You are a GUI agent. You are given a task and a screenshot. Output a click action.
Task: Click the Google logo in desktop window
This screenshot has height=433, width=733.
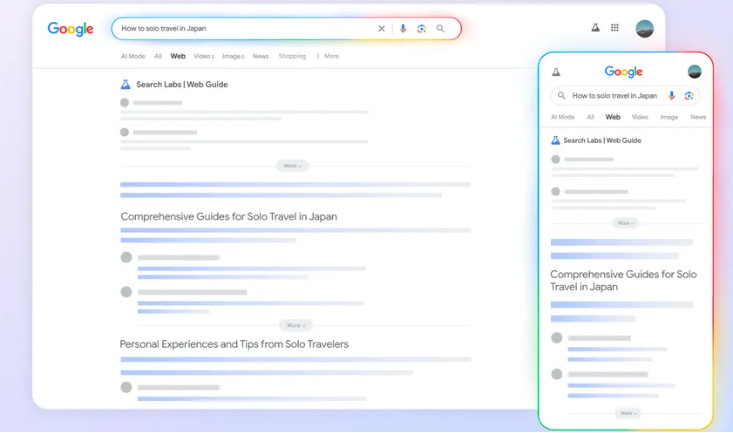[71, 29]
